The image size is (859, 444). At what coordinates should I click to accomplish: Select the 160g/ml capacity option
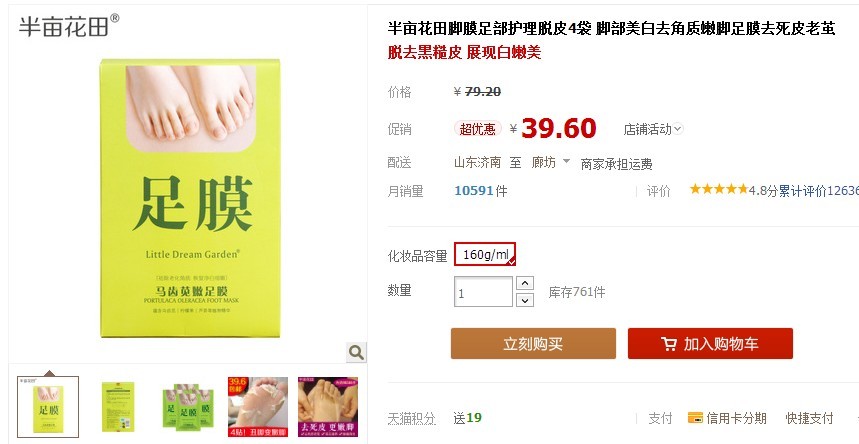tap(485, 254)
